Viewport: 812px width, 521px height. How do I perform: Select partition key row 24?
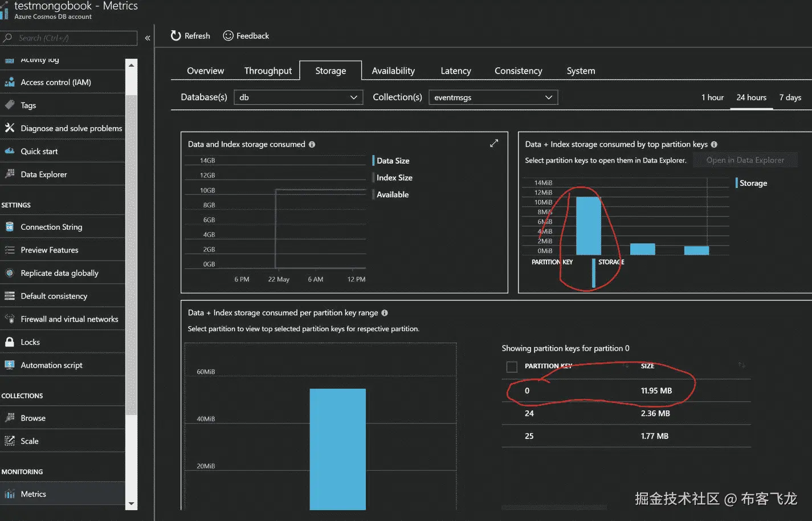626,413
